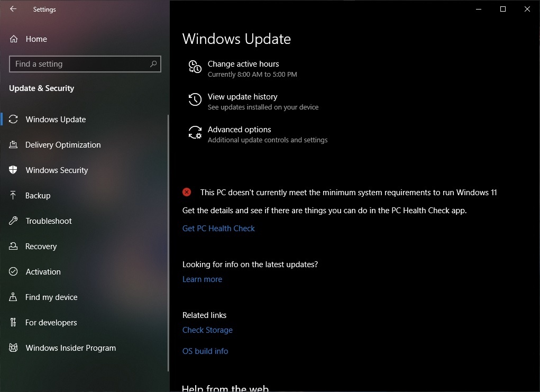Click the 'Currently 8:00 AM to 5:00 PM' text
540x392 pixels.
click(252, 75)
